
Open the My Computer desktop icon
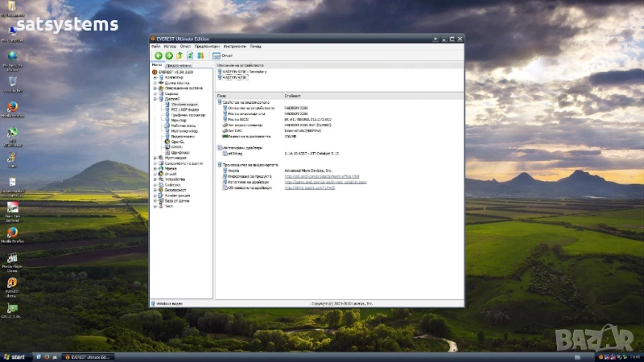12,31
